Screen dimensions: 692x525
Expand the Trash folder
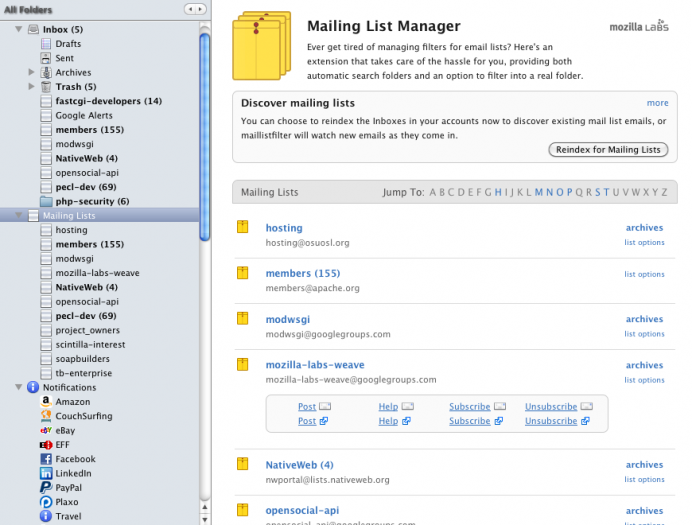click(31, 86)
